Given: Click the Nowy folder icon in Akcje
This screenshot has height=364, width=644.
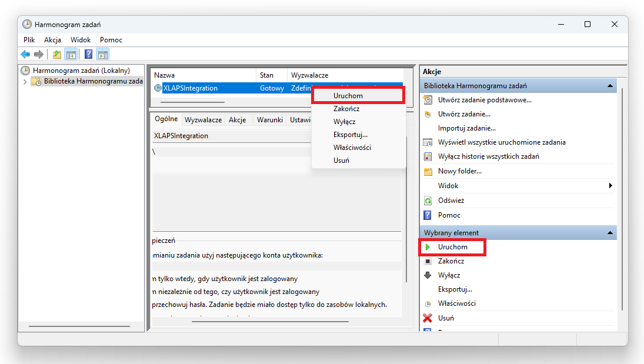Looking at the screenshot, I should (428, 171).
